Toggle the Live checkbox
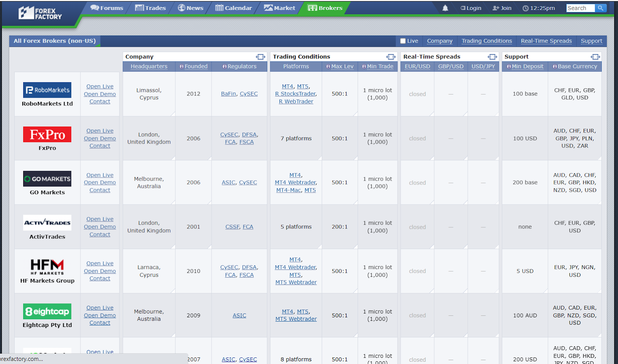This screenshot has width=618, height=364. [403, 41]
